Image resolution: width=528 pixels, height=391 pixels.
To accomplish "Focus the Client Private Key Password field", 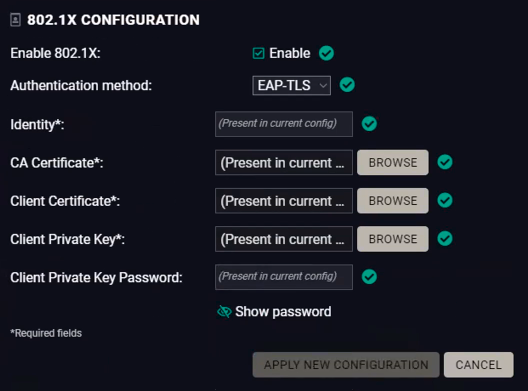I will tap(284, 277).
